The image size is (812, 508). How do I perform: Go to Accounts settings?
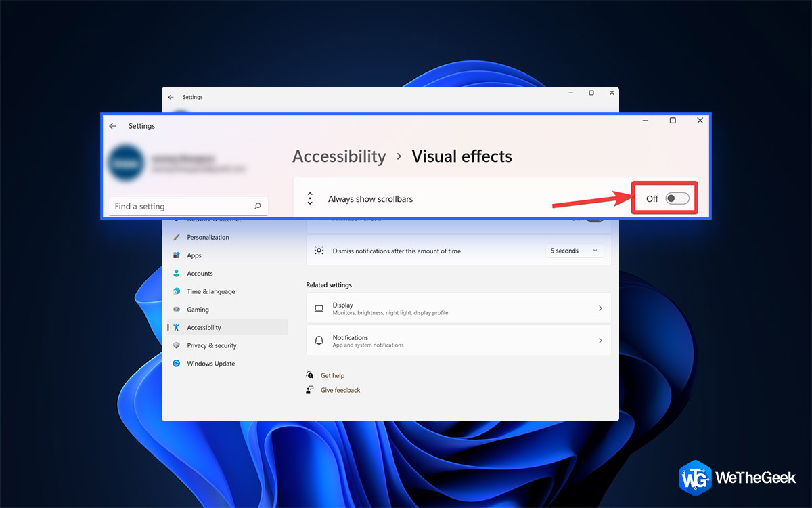[x=200, y=274]
